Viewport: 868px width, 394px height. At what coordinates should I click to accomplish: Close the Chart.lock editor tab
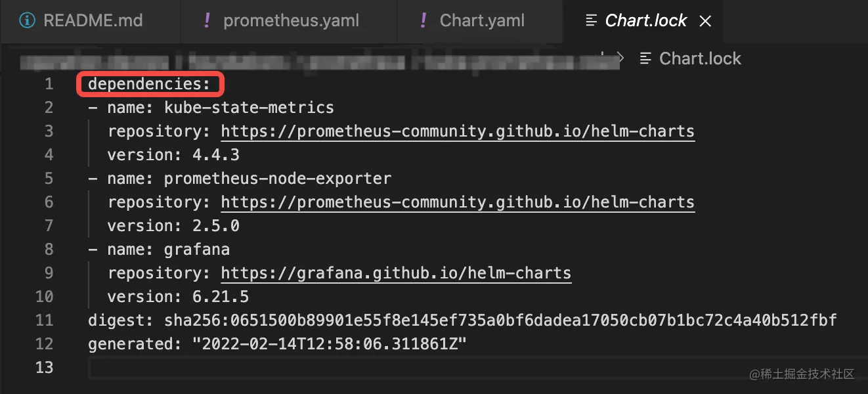705,22
